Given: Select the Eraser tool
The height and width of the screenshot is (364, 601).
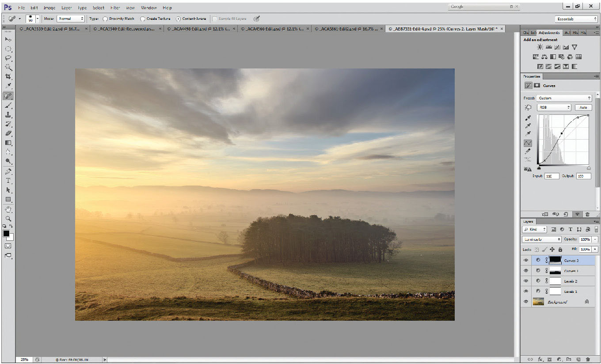Looking at the screenshot, I should (8, 133).
